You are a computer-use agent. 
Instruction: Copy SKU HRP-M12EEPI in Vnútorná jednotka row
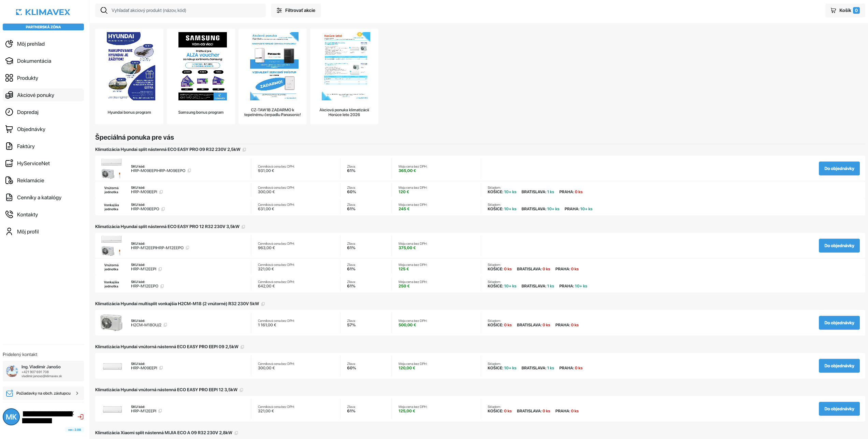coord(160,269)
